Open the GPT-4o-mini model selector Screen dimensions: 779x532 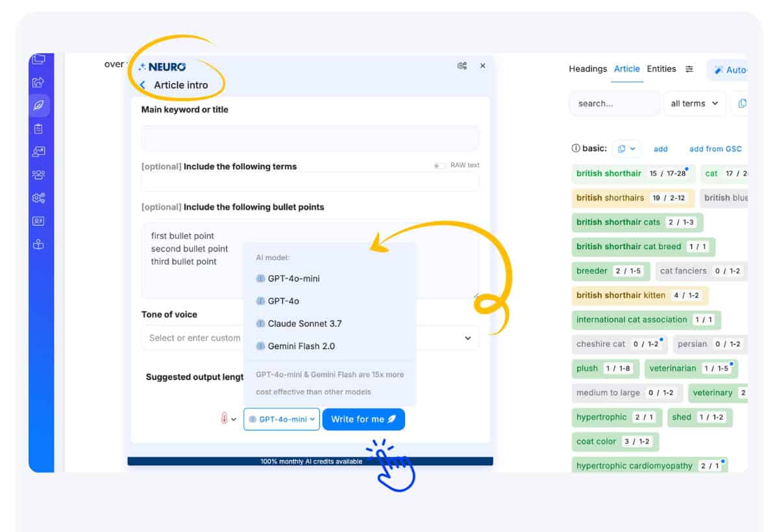[x=282, y=419]
